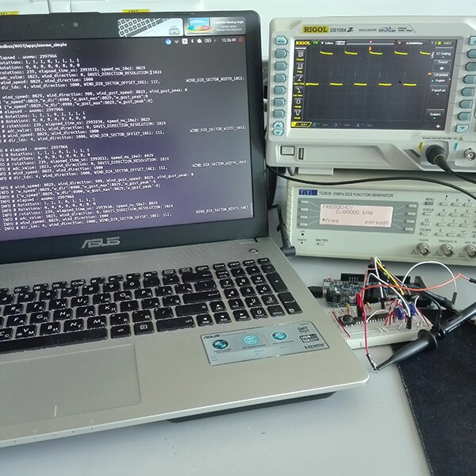
Task: Select the Freq measurement icon on the oscilloscope
Action: (x=300, y=67)
